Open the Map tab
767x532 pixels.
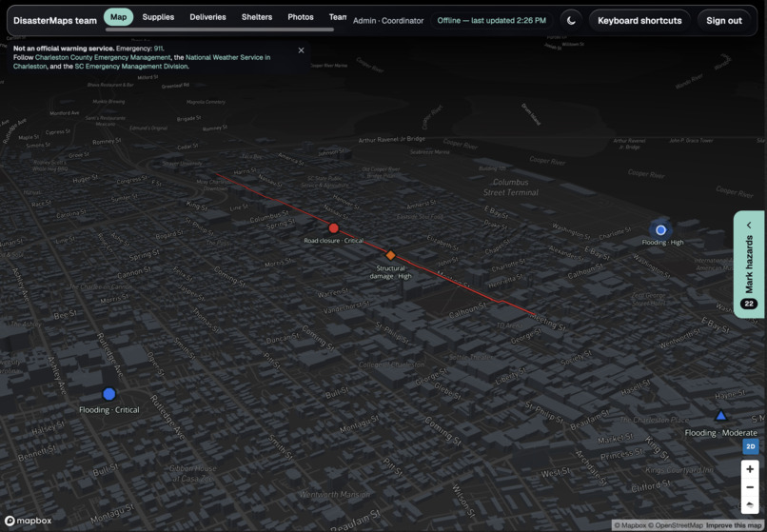[x=118, y=17]
